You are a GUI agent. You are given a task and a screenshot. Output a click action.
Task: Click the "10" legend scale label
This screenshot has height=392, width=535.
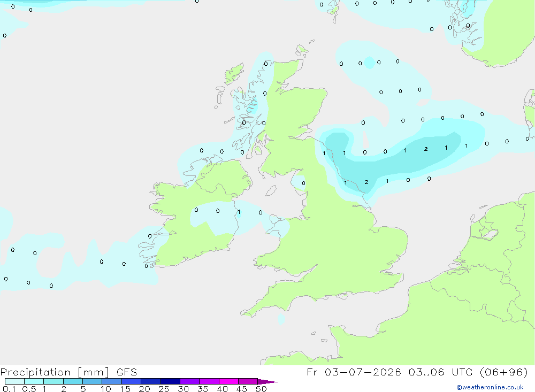coord(106,389)
